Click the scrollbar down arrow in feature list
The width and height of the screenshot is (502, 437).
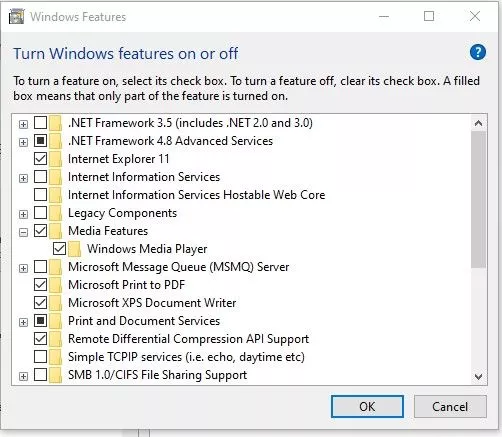pyautogui.click(x=478, y=377)
